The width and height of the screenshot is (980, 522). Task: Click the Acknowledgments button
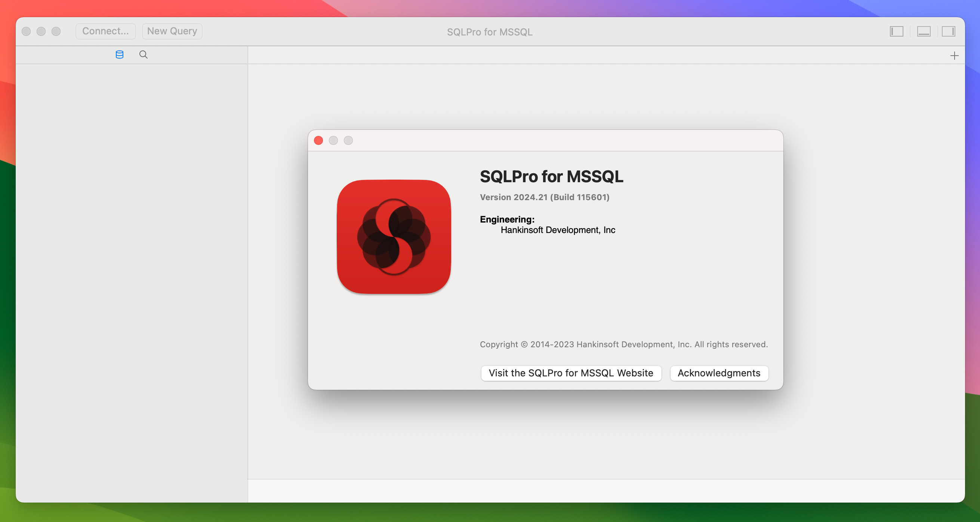[719, 372]
